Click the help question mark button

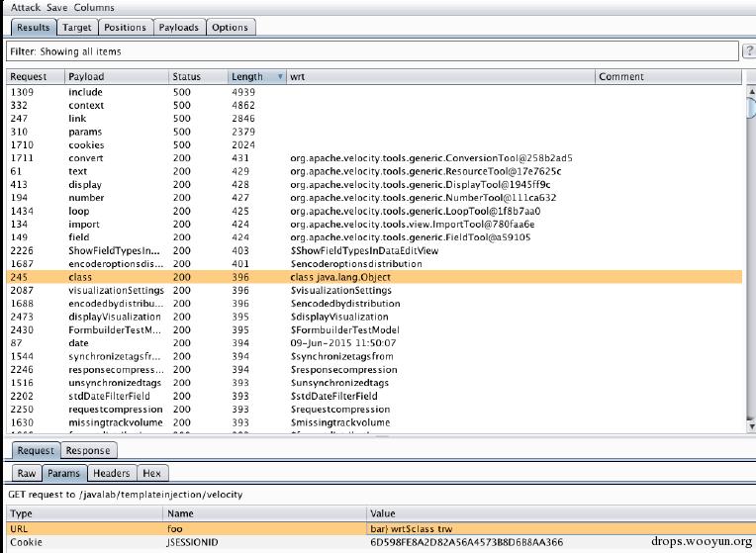tap(748, 50)
